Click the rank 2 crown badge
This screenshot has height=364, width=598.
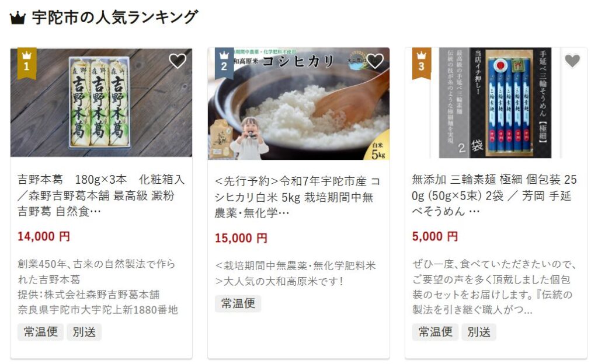[x=224, y=63]
